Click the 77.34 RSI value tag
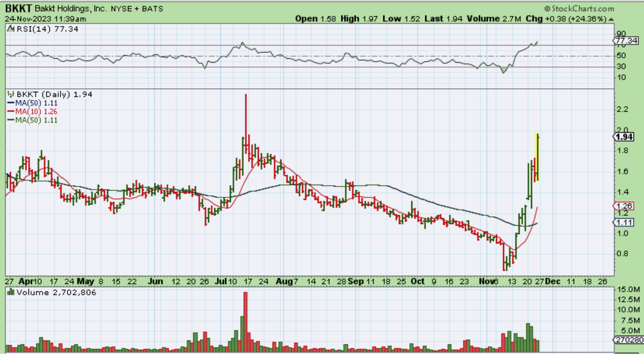 click(x=626, y=41)
